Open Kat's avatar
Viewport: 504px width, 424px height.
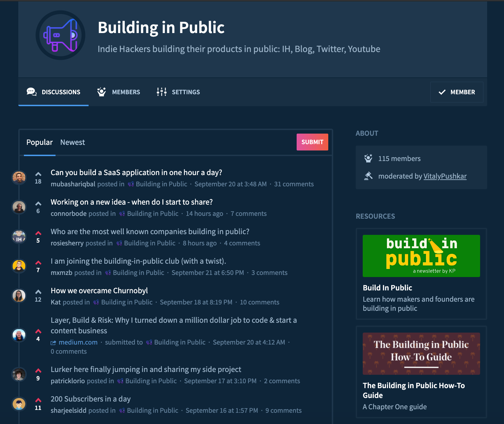pyautogui.click(x=19, y=296)
